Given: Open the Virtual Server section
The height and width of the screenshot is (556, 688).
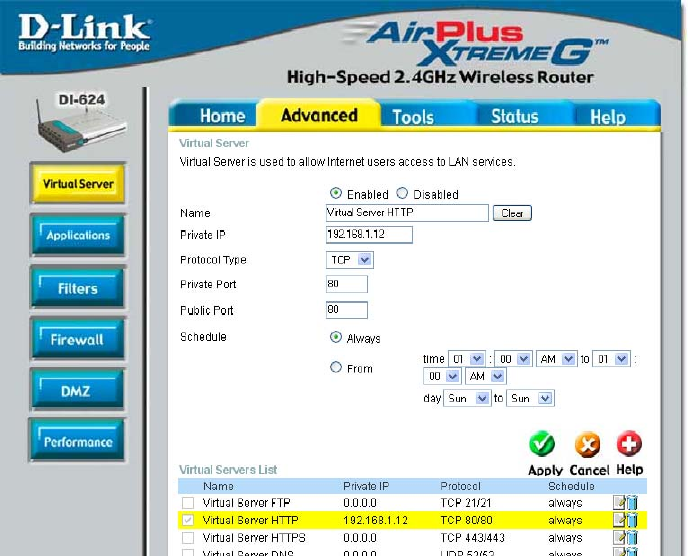Looking at the screenshot, I should point(78,183).
